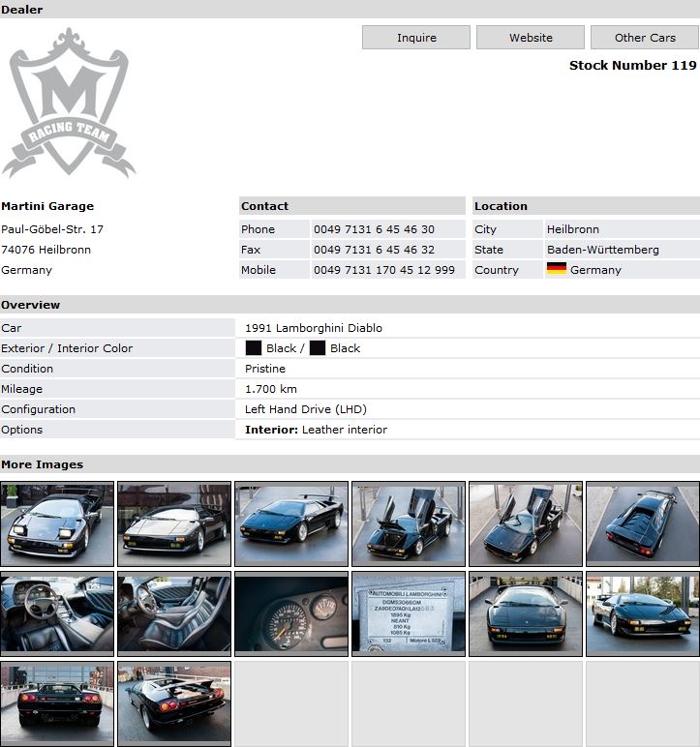
Task: Open the Automobili Lamborghini VIN plate thumbnail
Action: point(409,613)
